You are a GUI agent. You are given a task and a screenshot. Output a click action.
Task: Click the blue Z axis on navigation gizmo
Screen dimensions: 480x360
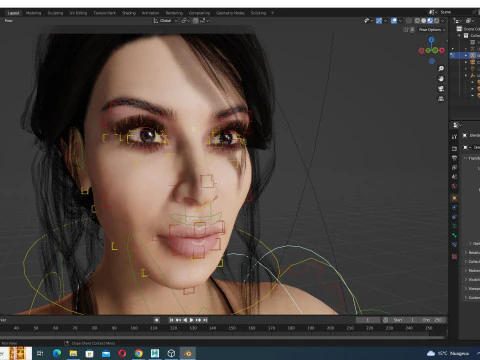coord(431,40)
